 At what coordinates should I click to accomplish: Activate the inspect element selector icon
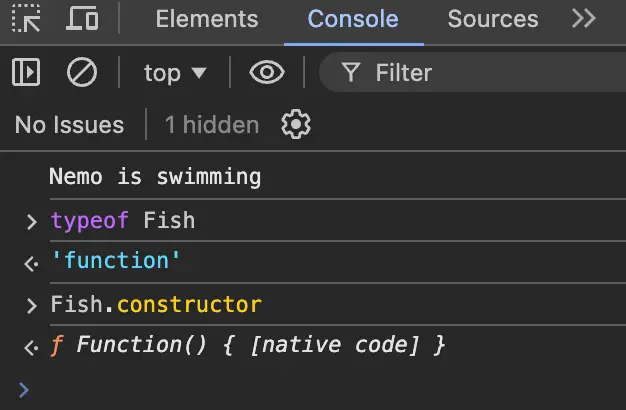pyautogui.click(x=26, y=19)
